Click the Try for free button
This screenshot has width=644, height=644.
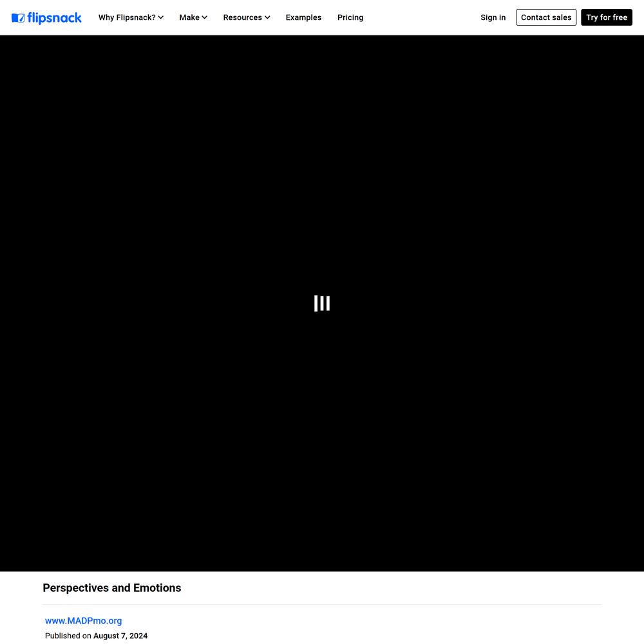(606, 17)
